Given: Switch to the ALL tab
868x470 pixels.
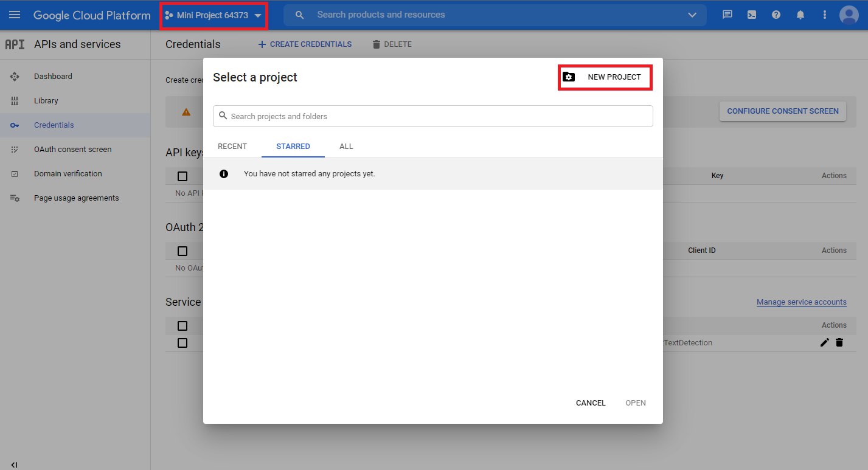Looking at the screenshot, I should click(x=346, y=147).
